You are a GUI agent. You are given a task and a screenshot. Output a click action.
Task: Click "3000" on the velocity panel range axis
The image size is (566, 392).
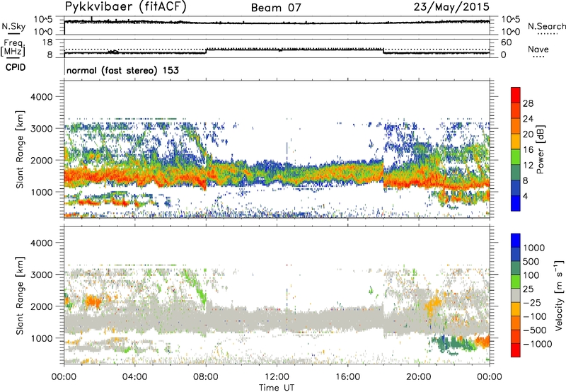coord(41,275)
